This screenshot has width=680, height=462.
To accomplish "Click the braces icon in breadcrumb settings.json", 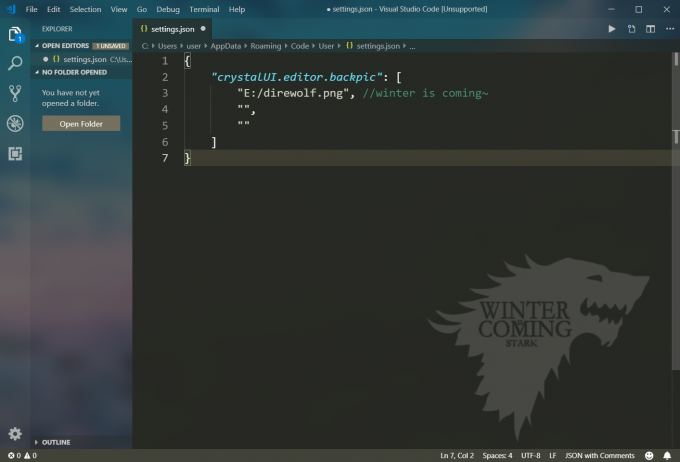I will pos(349,46).
